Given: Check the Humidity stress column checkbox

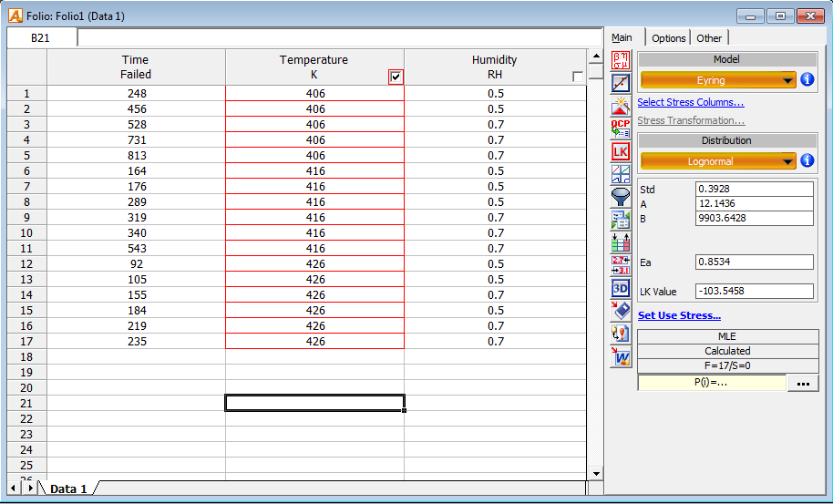Looking at the screenshot, I should click(578, 77).
